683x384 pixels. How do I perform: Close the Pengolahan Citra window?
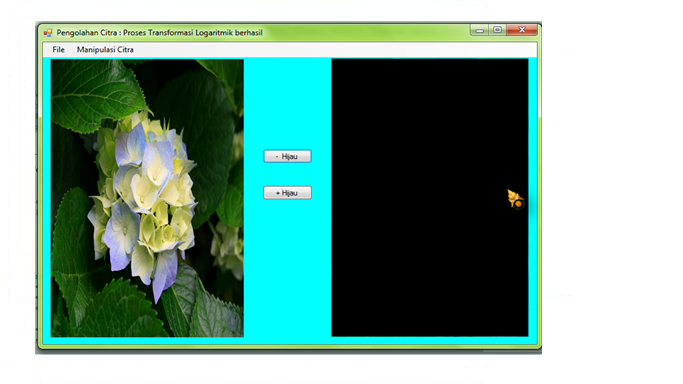[522, 30]
